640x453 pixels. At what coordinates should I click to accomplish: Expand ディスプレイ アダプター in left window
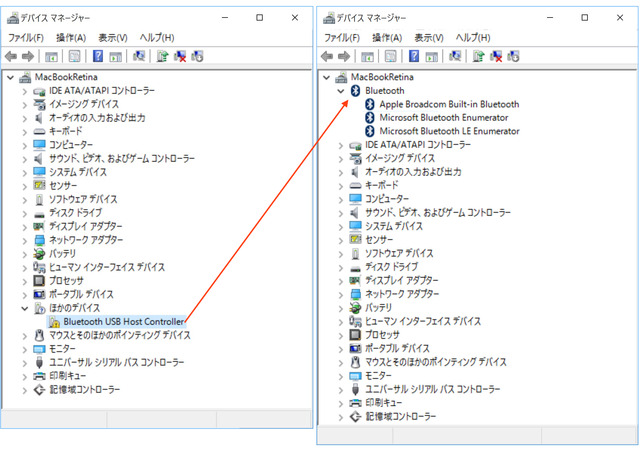(x=25, y=227)
